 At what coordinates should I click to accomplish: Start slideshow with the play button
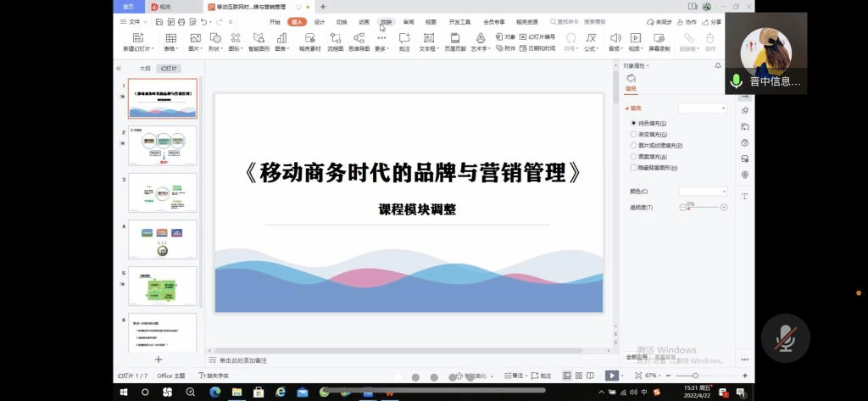coord(611,376)
